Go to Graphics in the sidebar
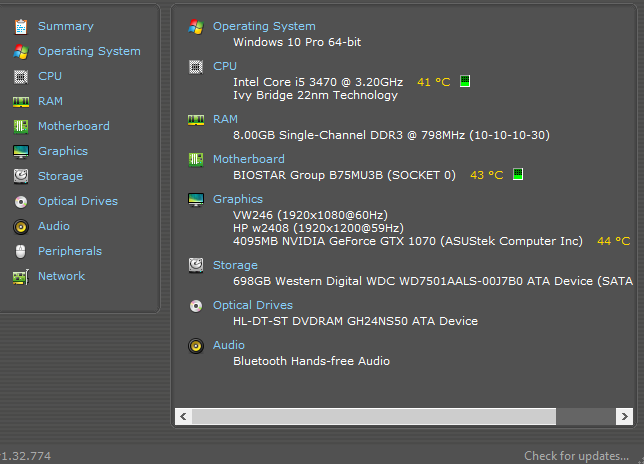644x464 pixels. (63, 152)
